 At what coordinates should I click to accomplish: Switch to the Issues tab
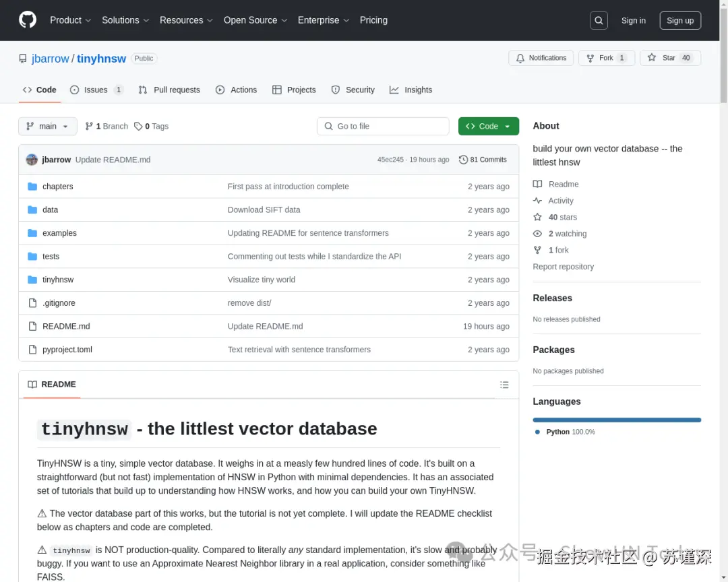click(96, 90)
